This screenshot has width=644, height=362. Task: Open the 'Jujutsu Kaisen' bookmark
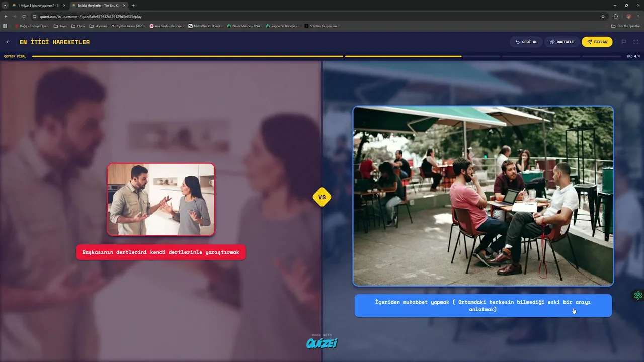(128, 26)
